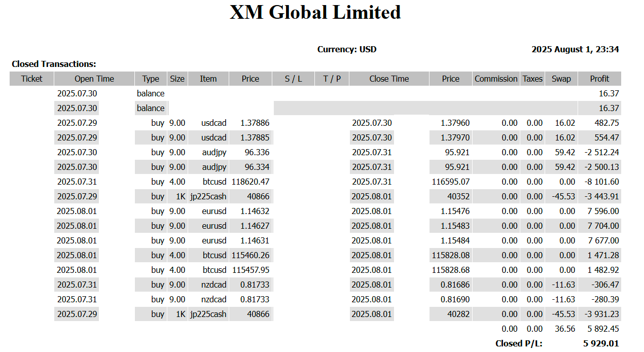Viewport: 644px width, 352px height.
Task: Click the Swap column header
Action: click(561, 79)
